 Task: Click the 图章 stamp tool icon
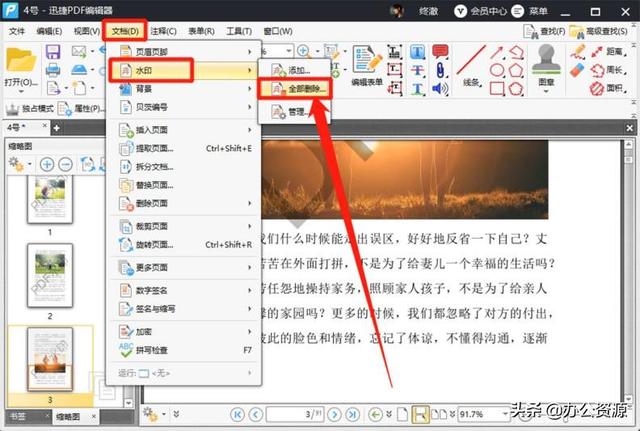546,60
